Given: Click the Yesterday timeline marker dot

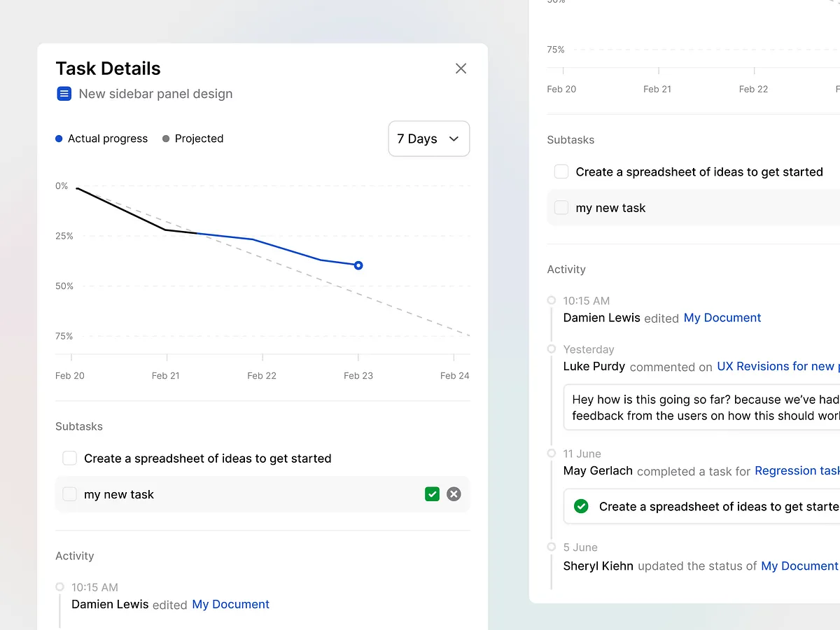Looking at the screenshot, I should point(552,349).
